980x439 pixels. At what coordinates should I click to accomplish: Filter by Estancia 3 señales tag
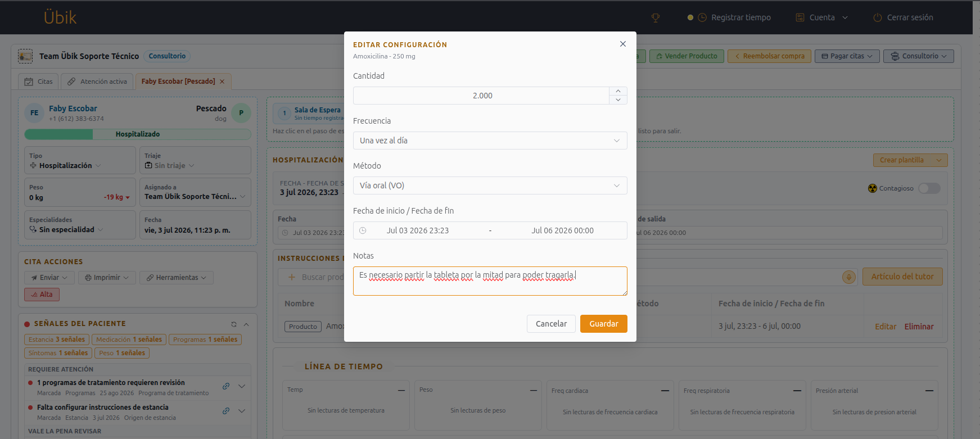tap(57, 340)
